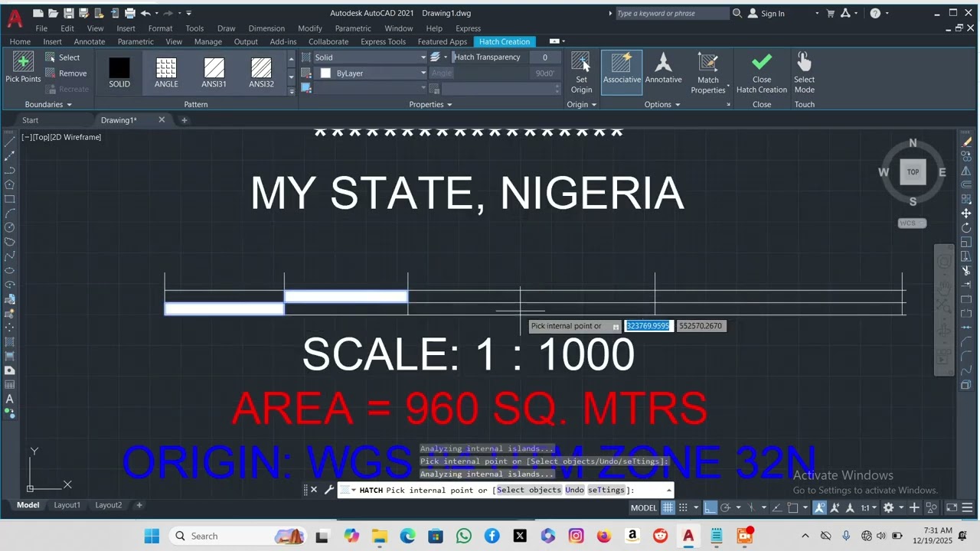The image size is (980, 551).
Task: Click the Save icon in quick access toolbar
Action: 68,13
